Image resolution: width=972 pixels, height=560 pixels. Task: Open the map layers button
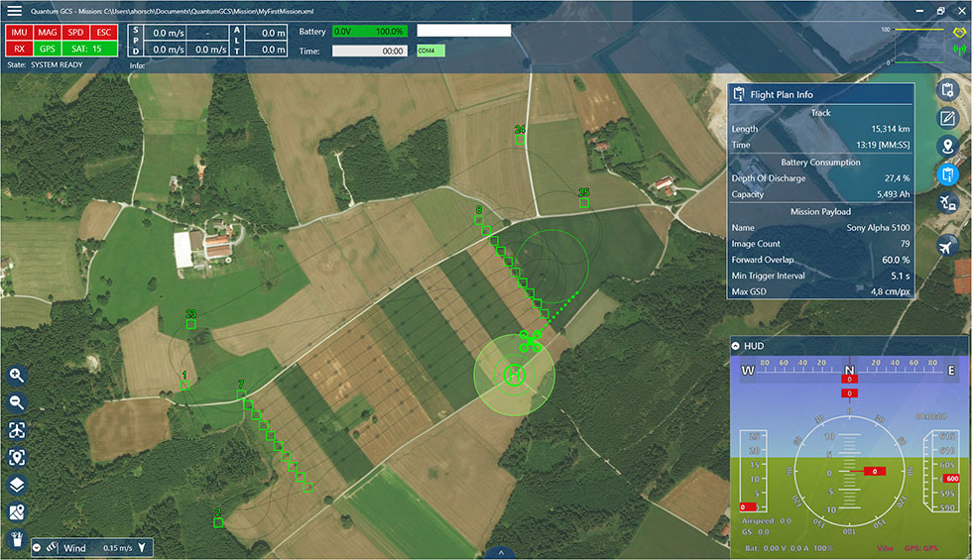(x=17, y=485)
